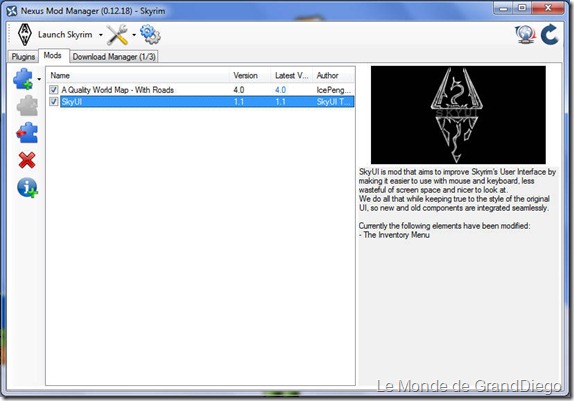
Task: Open tools via wrench and screwdriver icon
Action: tap(117, 35)
